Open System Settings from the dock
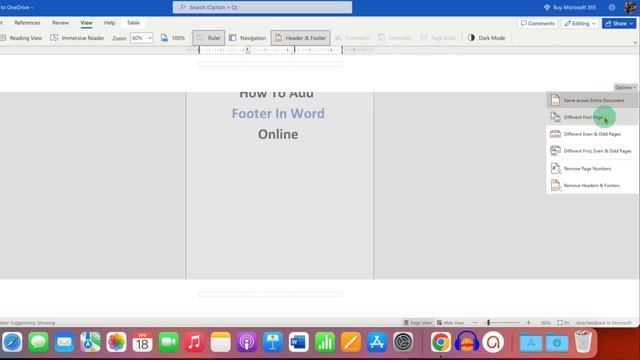 click(x=403, y=342)
